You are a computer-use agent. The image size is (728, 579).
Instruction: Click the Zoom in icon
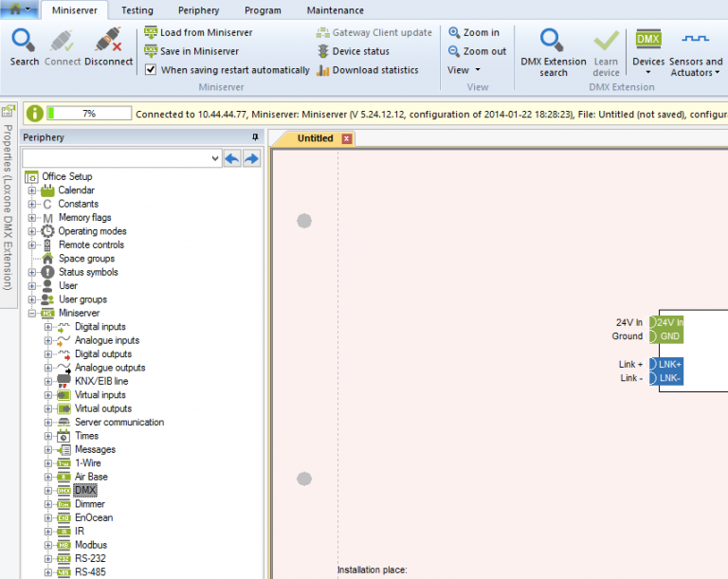(x=455, y=32)
